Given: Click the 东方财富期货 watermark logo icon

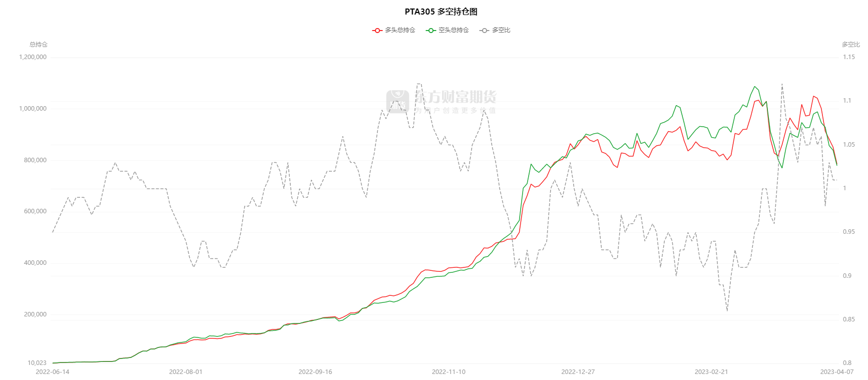Looking at the screenshot, I should 397,102.
